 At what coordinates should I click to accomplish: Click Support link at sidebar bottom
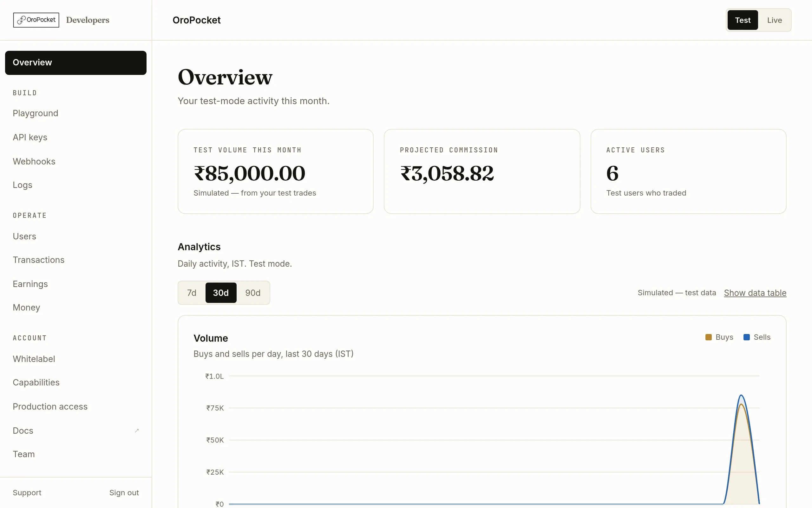[27, 492]
